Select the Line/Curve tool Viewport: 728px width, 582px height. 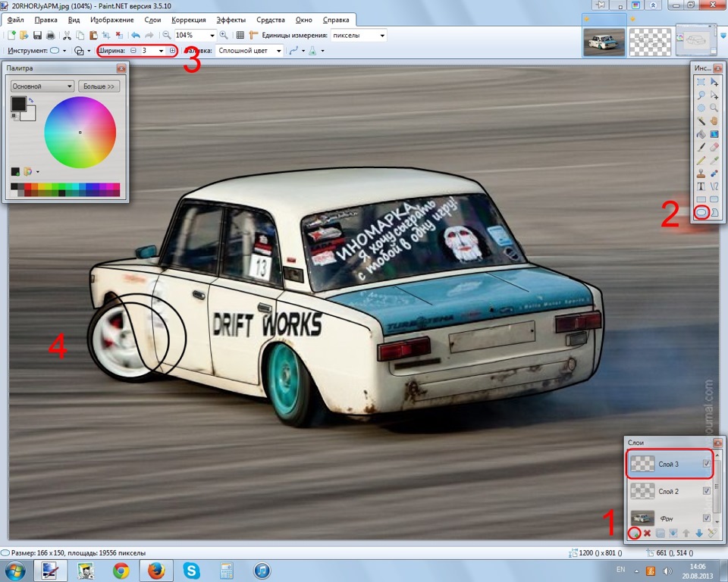[x=714, y=186]
